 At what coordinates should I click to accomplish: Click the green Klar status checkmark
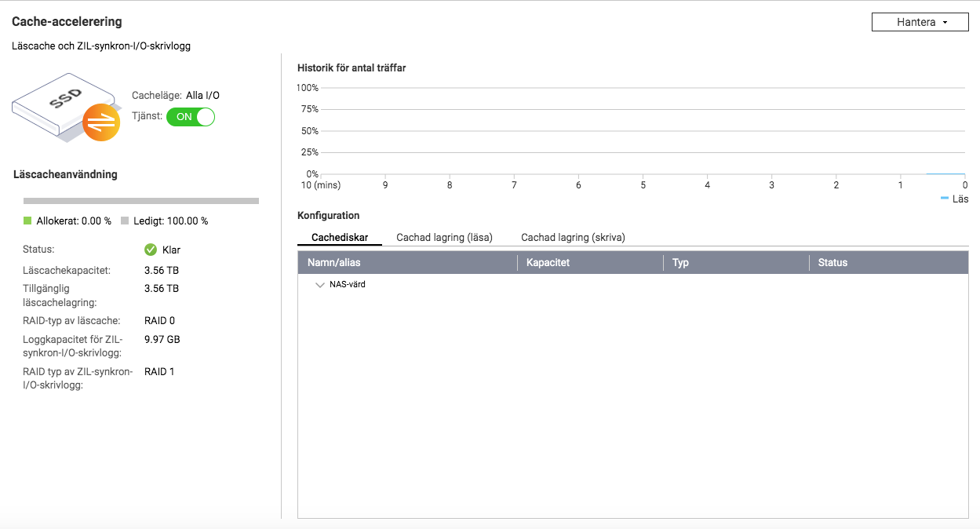point(151,250)
